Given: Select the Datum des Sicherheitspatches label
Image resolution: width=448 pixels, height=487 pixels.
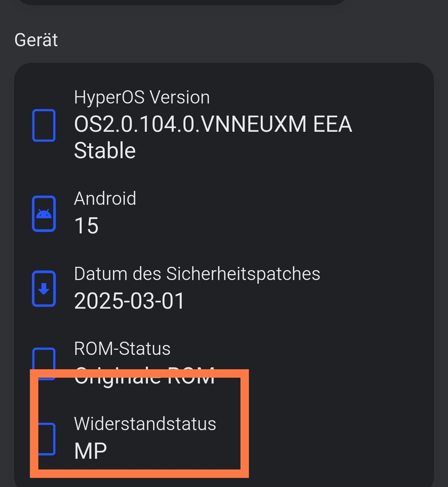Looking at the screenshot, I should point(197,274).
